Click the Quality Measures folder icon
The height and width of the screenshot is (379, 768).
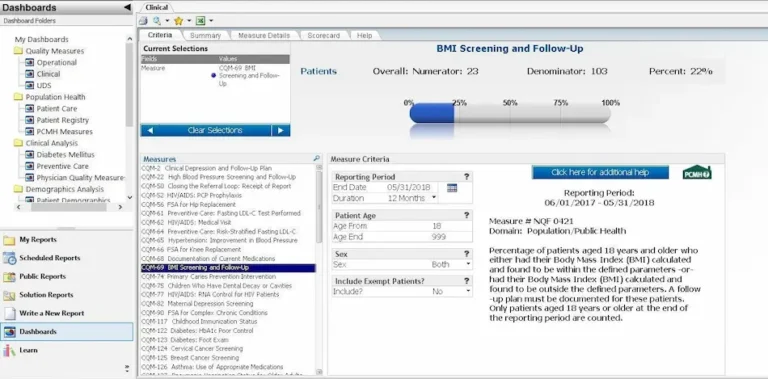(18, 51)
